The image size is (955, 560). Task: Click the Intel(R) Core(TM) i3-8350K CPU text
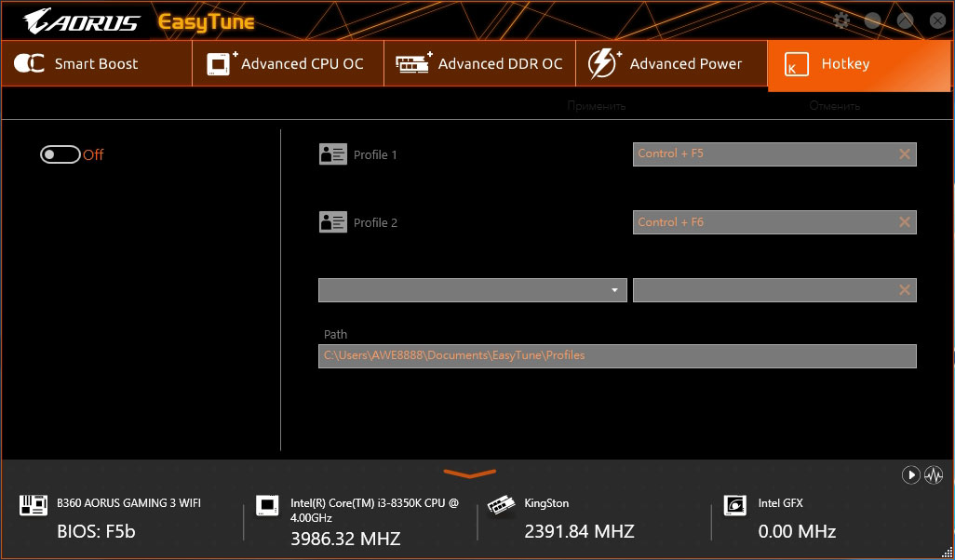click(374, 510)
